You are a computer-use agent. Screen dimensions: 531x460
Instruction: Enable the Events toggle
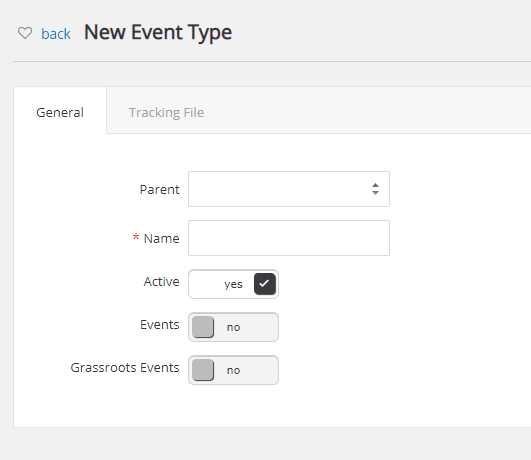pyautogui.click(x=233, y=327)
